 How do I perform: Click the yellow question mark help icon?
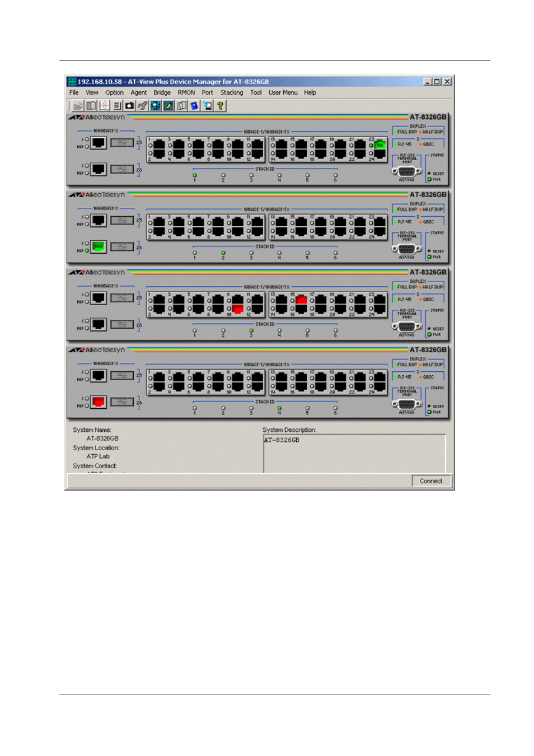pyautogui.click(x=221, y=106)
